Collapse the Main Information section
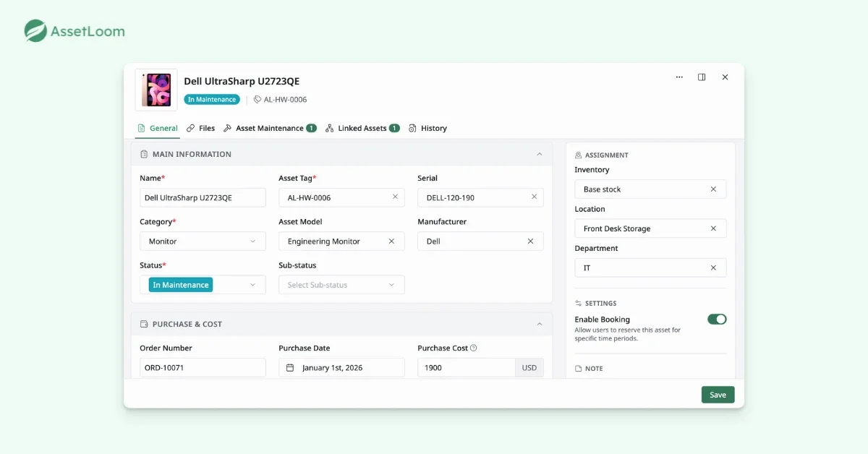Viewport: 868px width, 454px height. 539,154
